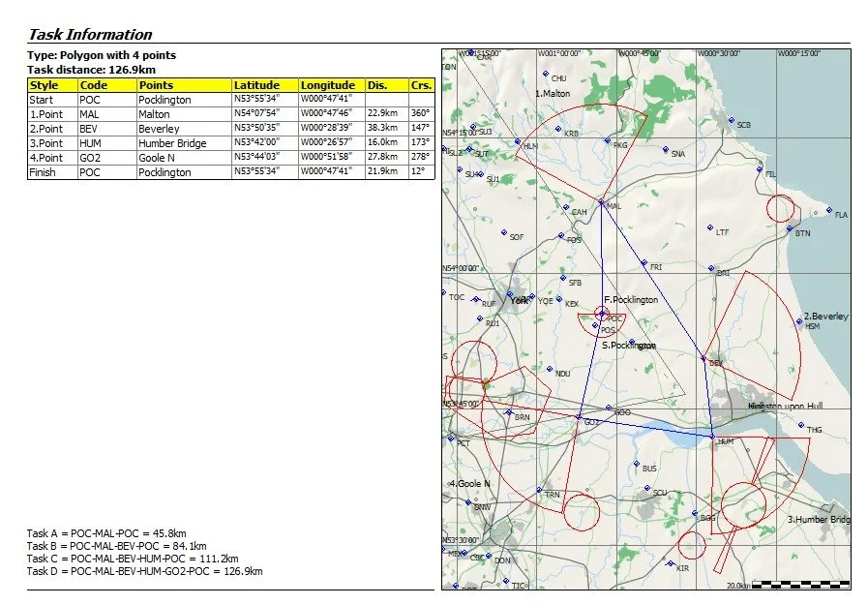Select the FKG waypoint diamond marker
868x605 pixels.
pos(608,140)
